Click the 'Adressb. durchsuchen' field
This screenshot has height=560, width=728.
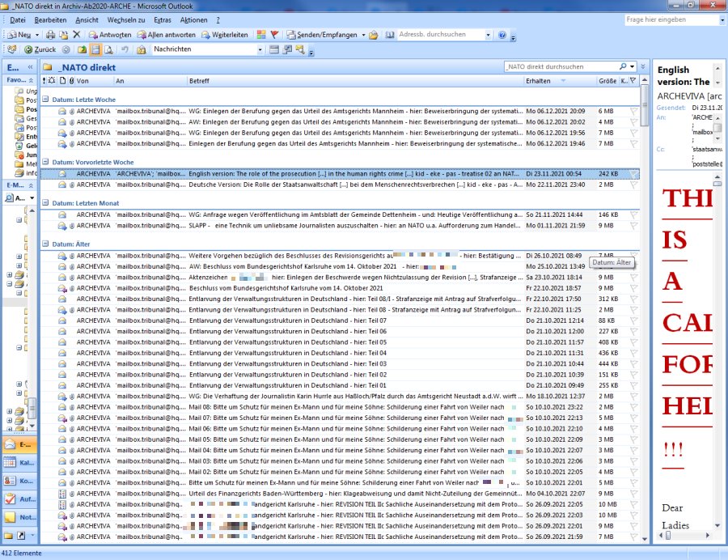(x=441, y=34)
